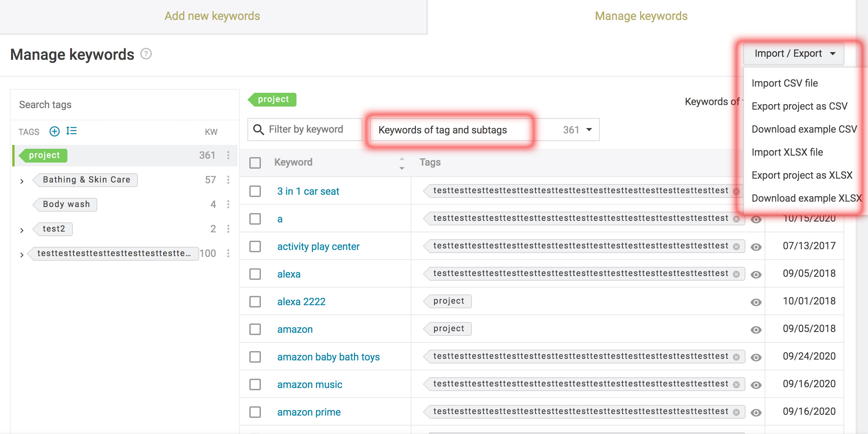Toggle eye visibility for amazon music

point(756,385)
